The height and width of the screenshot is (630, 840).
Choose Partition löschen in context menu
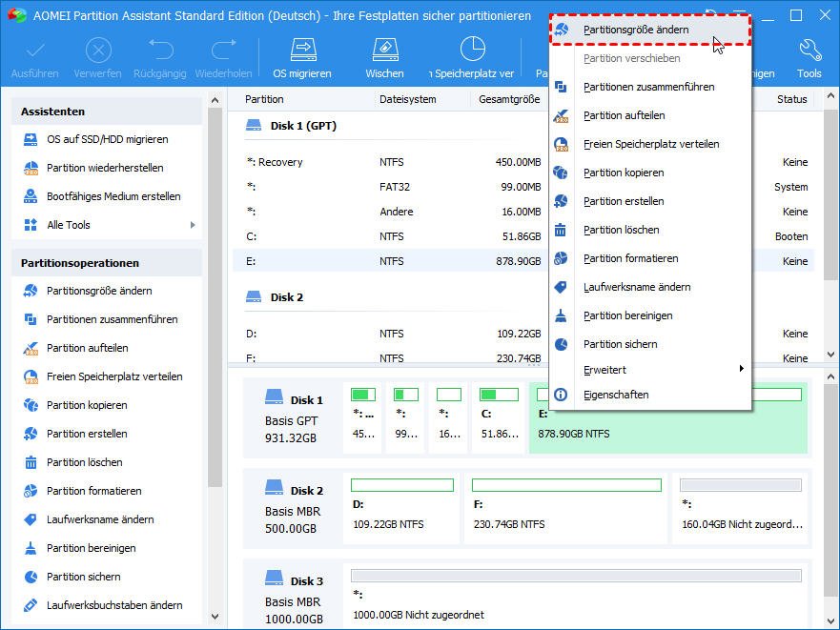(650, 230)
